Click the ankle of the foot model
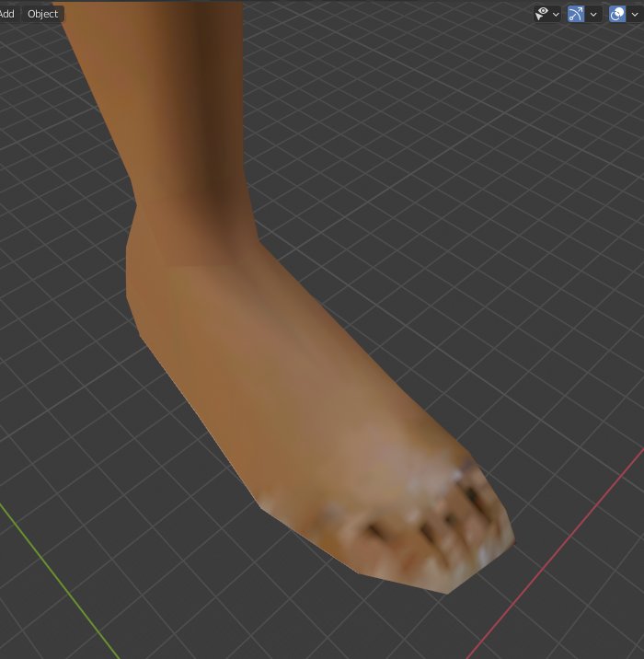This screenshot has height=659, width=644. pyautogui.click(x=193, y=239)
